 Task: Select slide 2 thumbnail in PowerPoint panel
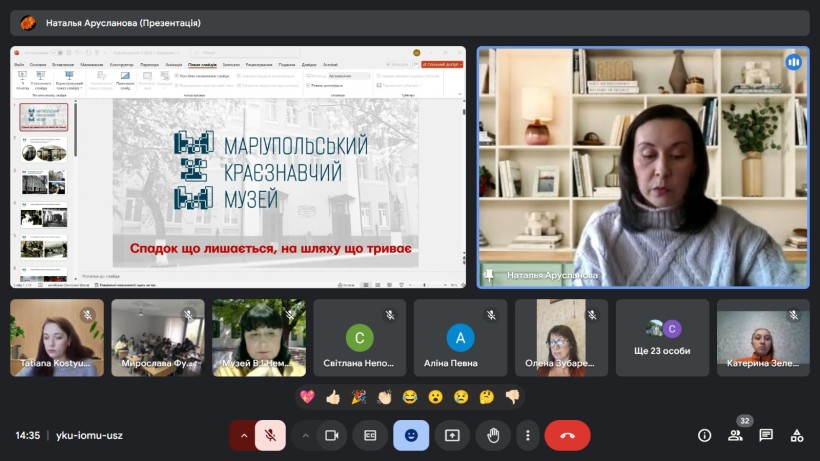(x=44, y=150)
